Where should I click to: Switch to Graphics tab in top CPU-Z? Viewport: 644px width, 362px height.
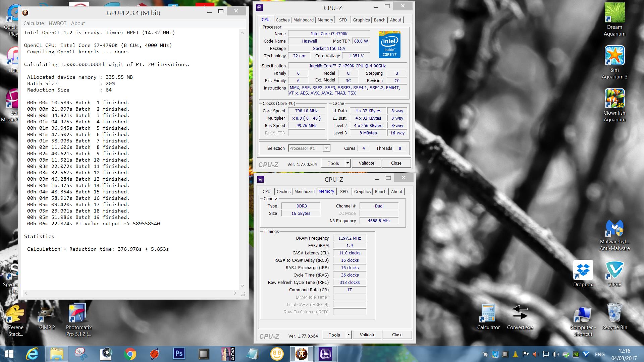pyautogui.click(x=361, y=20)
